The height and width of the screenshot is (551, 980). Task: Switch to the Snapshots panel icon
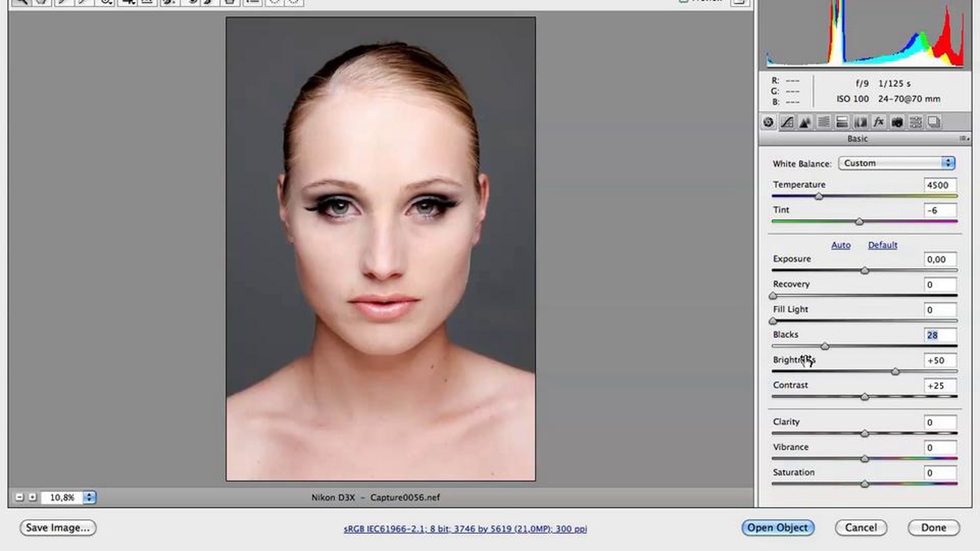[934, 122]
